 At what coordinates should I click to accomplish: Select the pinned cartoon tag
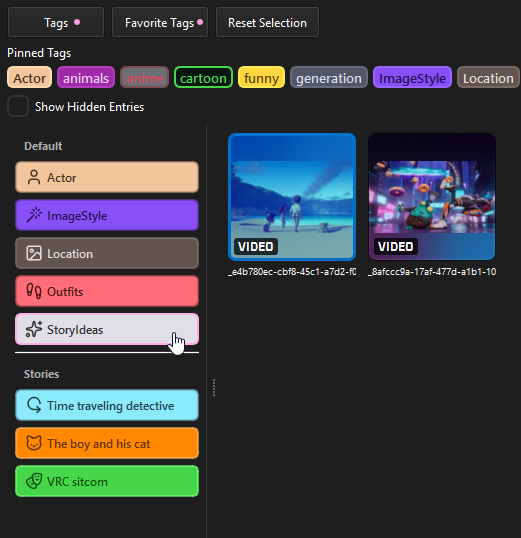tap(204, 78)
